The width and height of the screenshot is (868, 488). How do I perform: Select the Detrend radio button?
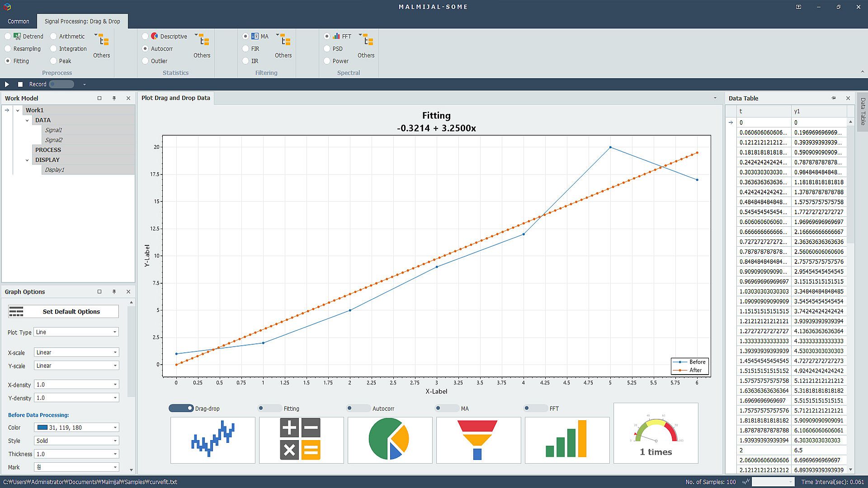pyautogui.click(x=8, y=36)
